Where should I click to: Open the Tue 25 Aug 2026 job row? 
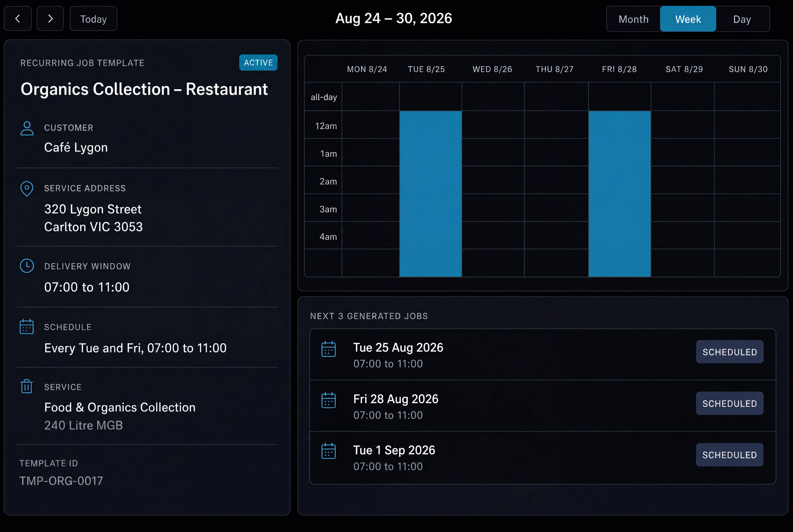pyautogui.click(x=543, y=354)
